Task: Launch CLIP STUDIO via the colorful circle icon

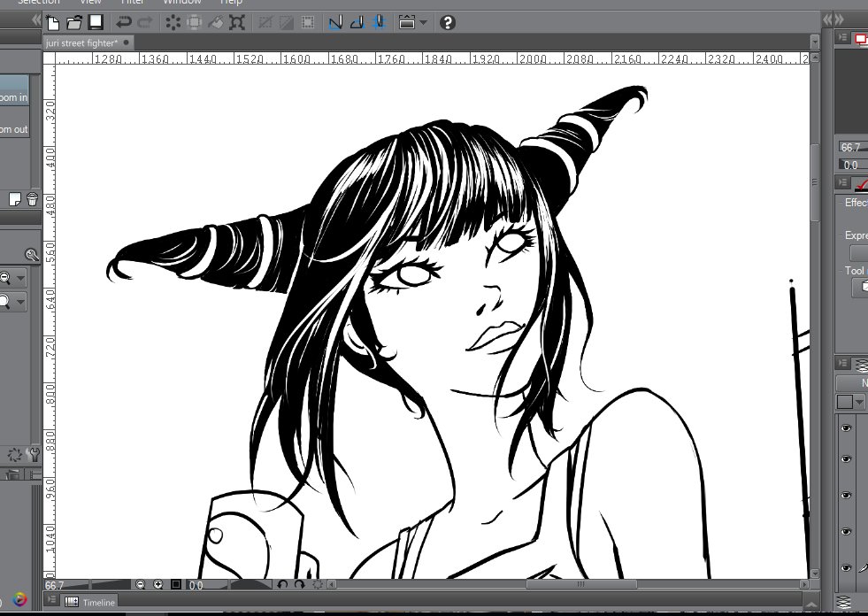Action: coord(19,599)
